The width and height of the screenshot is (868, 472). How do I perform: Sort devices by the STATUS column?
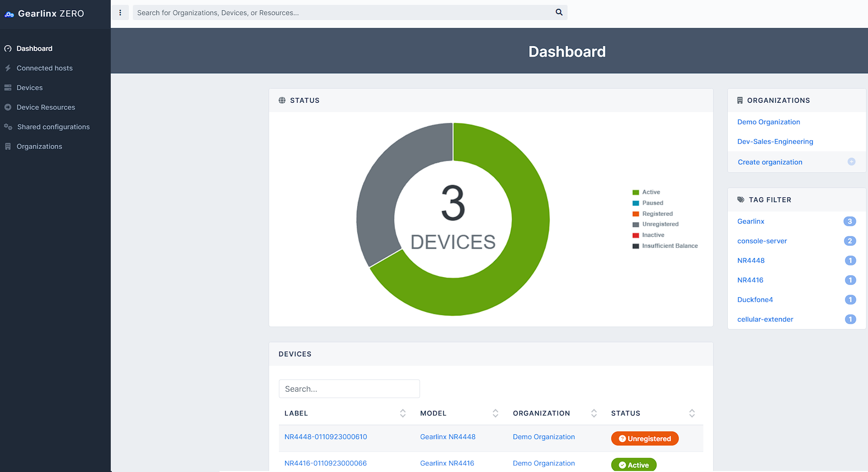pos(692,413)
